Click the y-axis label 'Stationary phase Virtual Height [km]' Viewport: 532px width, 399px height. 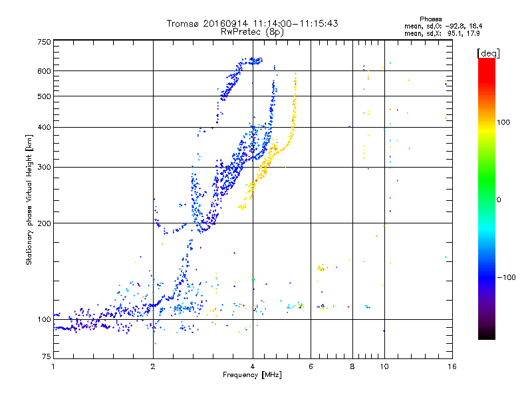coord(29,199)
